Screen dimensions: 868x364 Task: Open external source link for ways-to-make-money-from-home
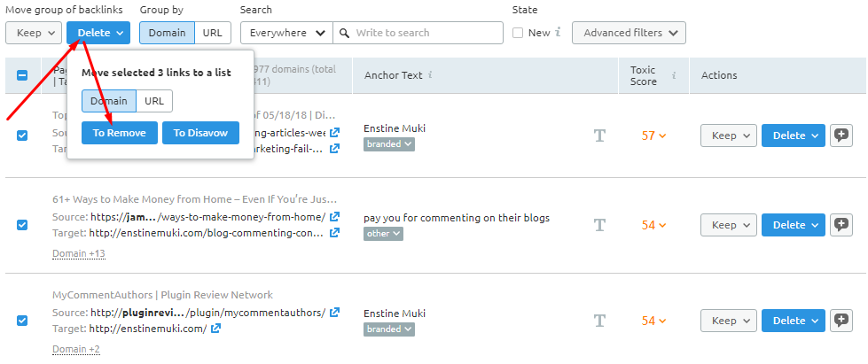click(x=334, y=216)
